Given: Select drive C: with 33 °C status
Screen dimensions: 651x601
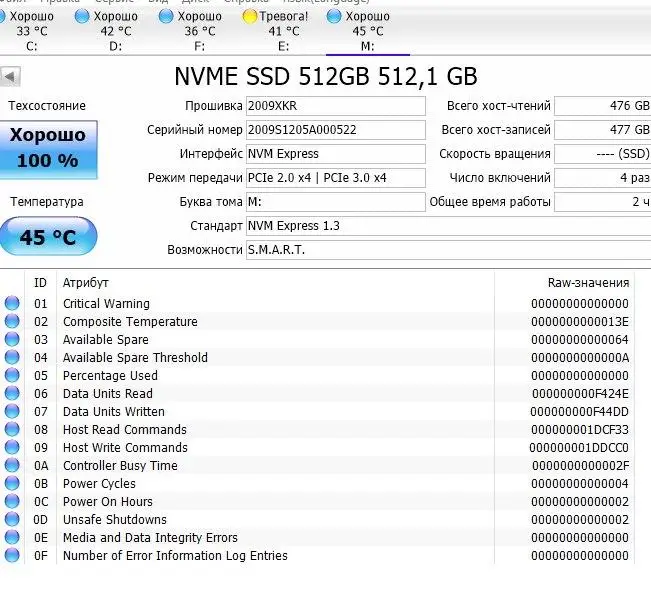Looking at the screenshot, I should (31, 31).
